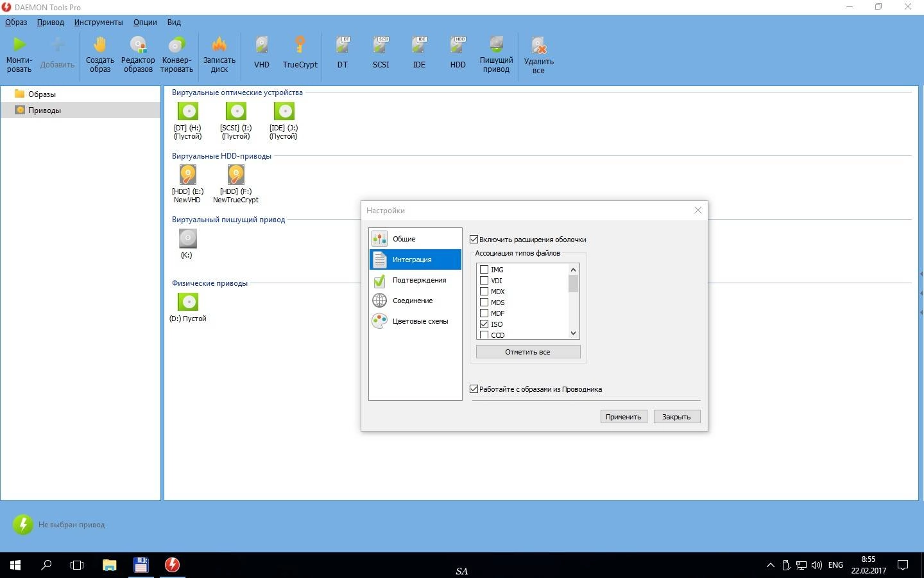
Task: Toggle Включить расширения оболочки checkbox
Action: point(474,240)
